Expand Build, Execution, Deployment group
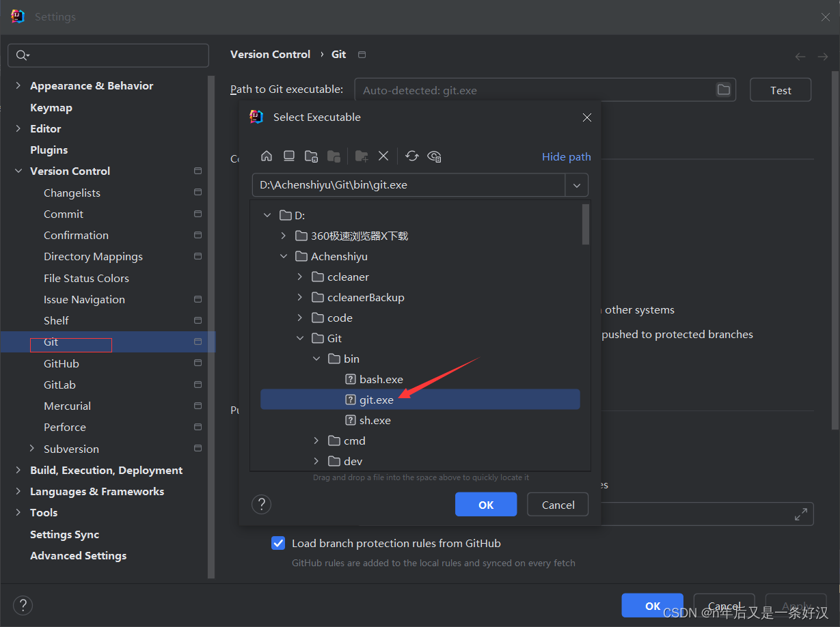Viewport: 840px width, 627px height. 18,470
